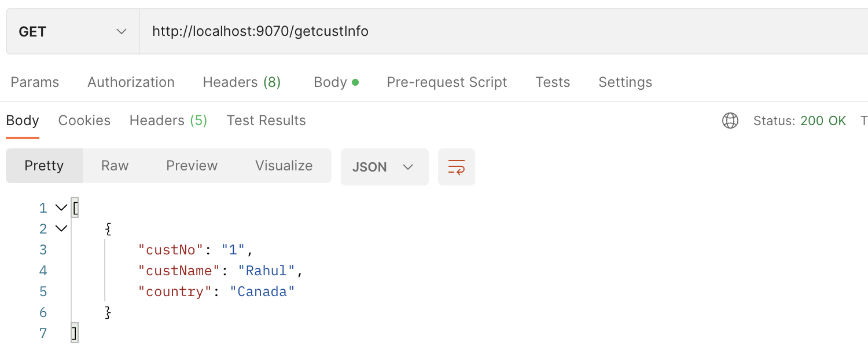
Task: Open the Settings tab
Action: pyautogui.click(x=625, y=82)
